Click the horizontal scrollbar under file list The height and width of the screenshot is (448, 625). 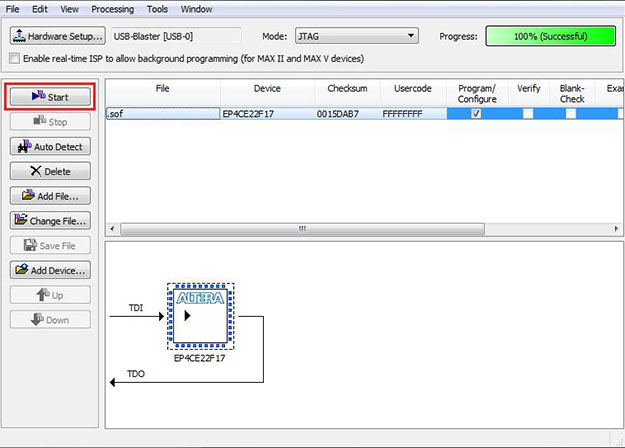pos(300,228)
